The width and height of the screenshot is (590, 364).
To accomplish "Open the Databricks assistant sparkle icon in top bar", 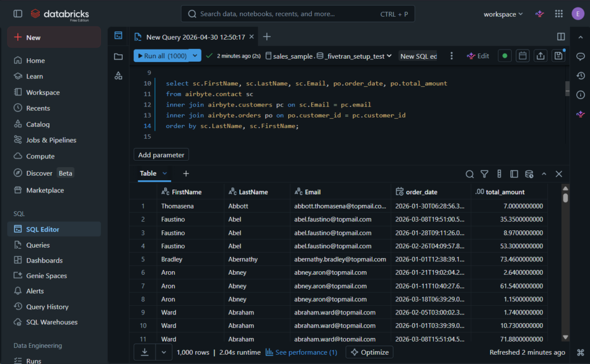I will [x=539, y=14].
